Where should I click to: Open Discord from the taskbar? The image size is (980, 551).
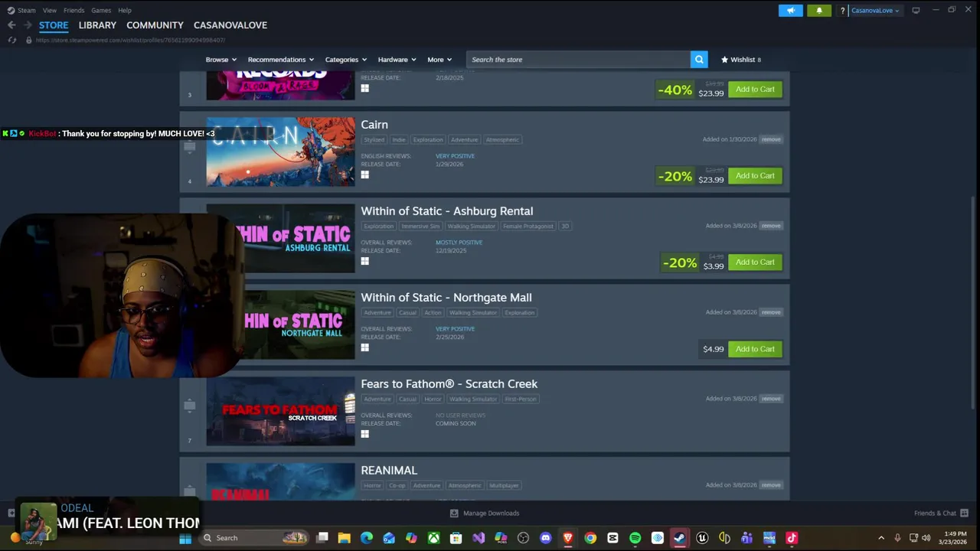545,538
